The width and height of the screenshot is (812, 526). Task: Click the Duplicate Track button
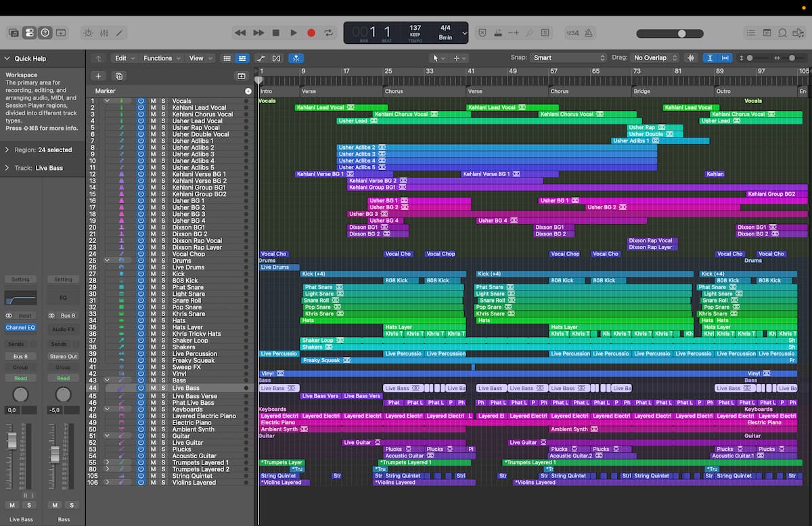click(x=119, y=76)
